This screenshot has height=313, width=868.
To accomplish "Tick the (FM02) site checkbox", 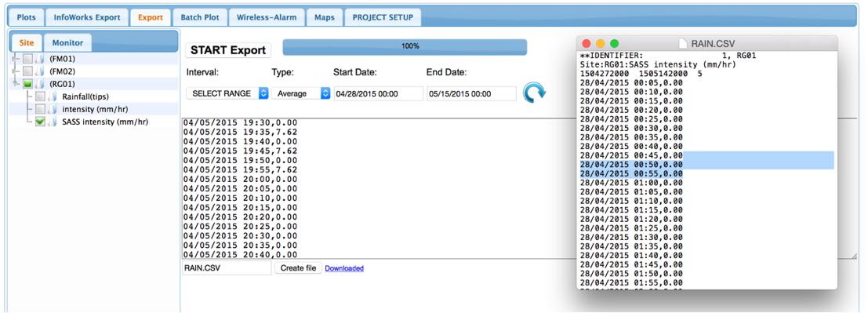I will [x=27, y=71].
